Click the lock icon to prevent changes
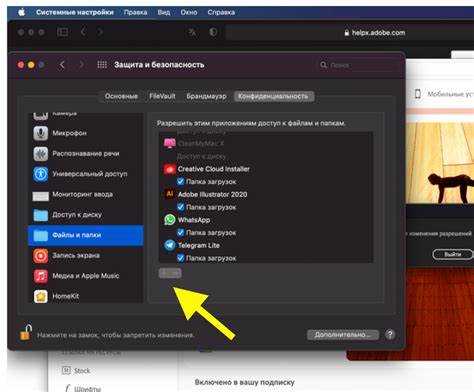The image size is (474, 392). click(x=25, y=332)
